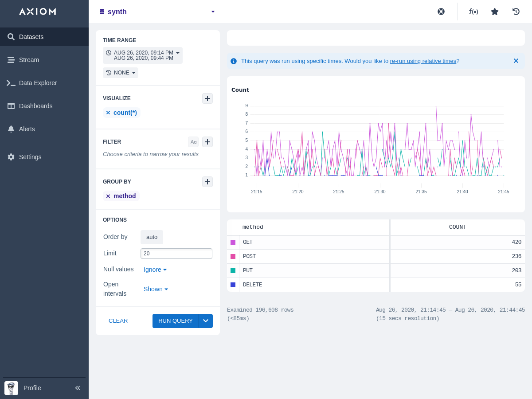Image resolution: width=532 pixels, height=399 pixels.
Task: Add a filter with the plus icon
Action: (x=207, y=142)
